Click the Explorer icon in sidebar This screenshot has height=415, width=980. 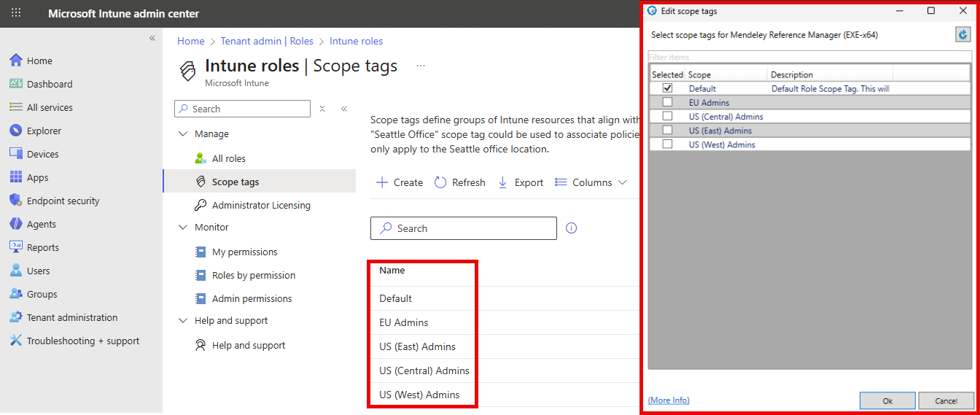pyautogui.click(x=16, y=131)
